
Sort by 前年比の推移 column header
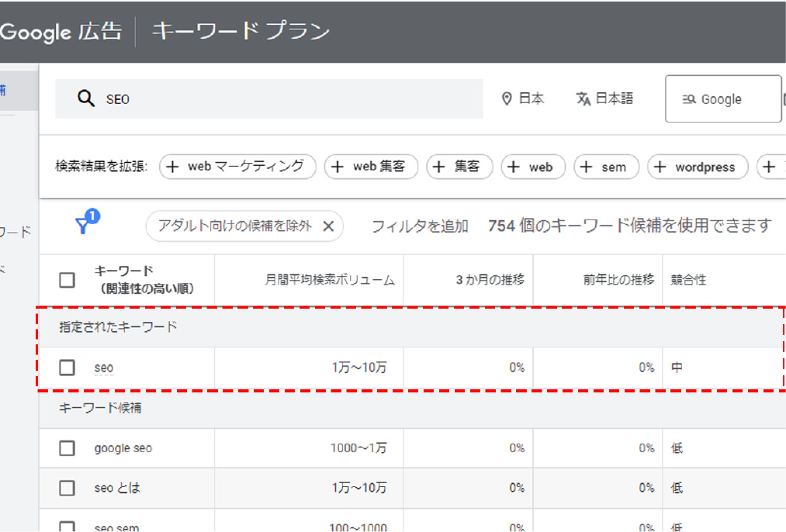[x=618, y=279]
